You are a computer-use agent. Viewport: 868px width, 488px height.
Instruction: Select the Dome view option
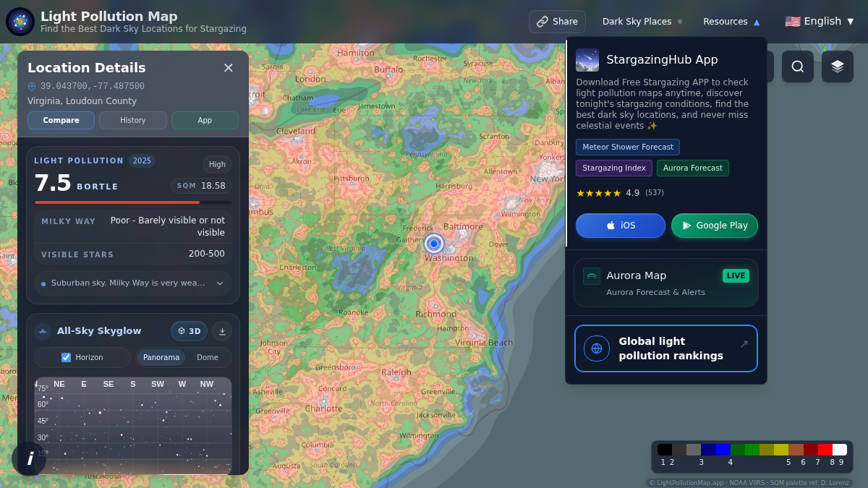[208, 357]
